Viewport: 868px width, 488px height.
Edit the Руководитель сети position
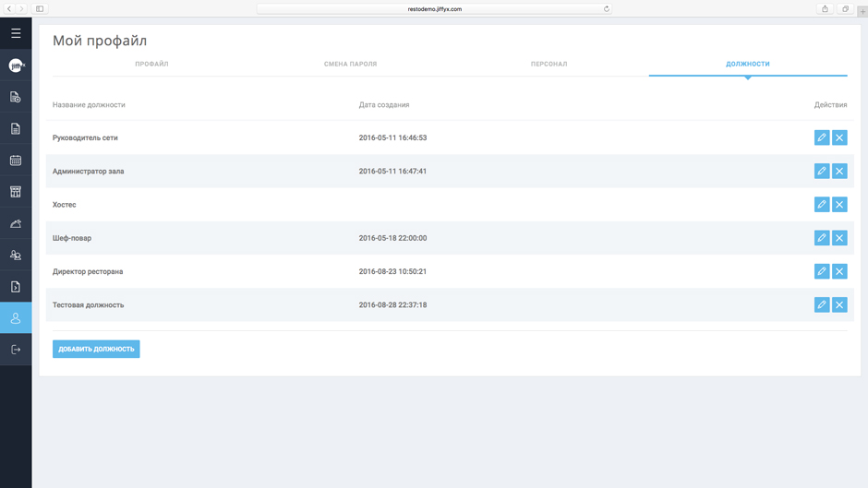(x=821, y=137)
